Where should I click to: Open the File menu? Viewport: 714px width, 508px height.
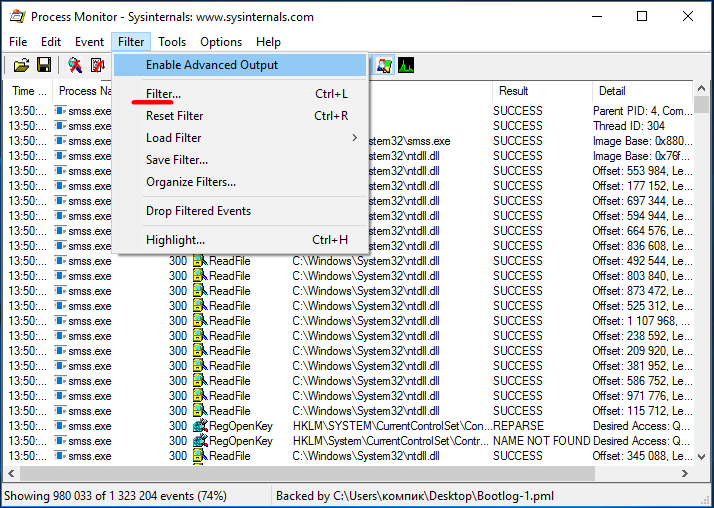point(18,42)
